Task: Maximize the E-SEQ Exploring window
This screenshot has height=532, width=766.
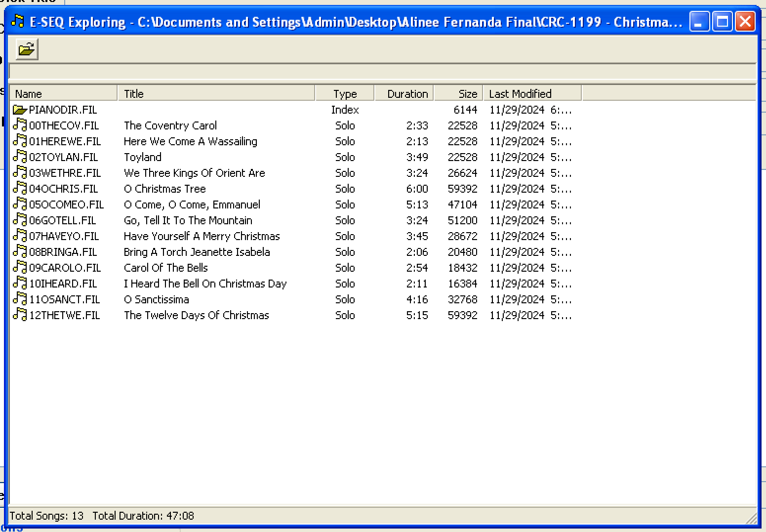Action: (x=723, y=21)
